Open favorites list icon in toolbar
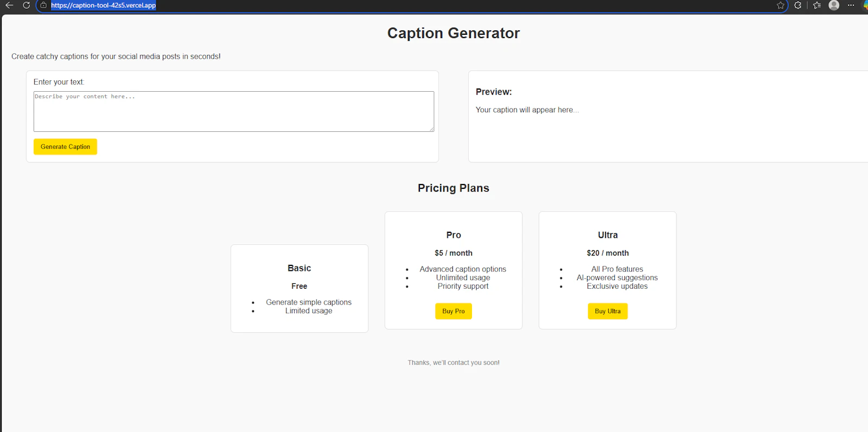 [817, 5]
